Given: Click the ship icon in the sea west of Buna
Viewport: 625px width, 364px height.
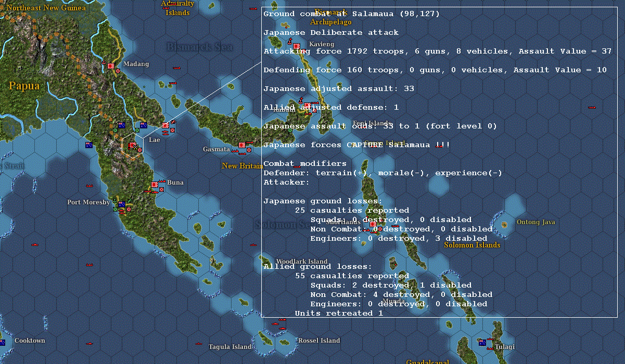Looking at the screenshot, I should [x=90, y=186].
